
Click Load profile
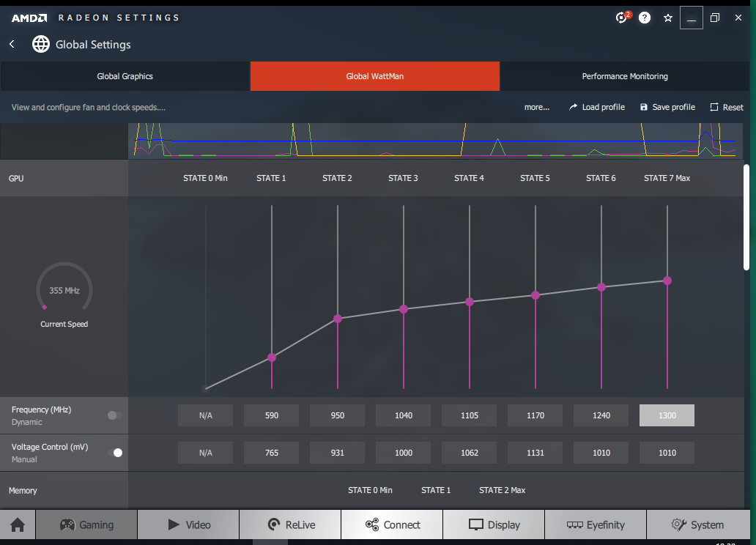(597, 107)
